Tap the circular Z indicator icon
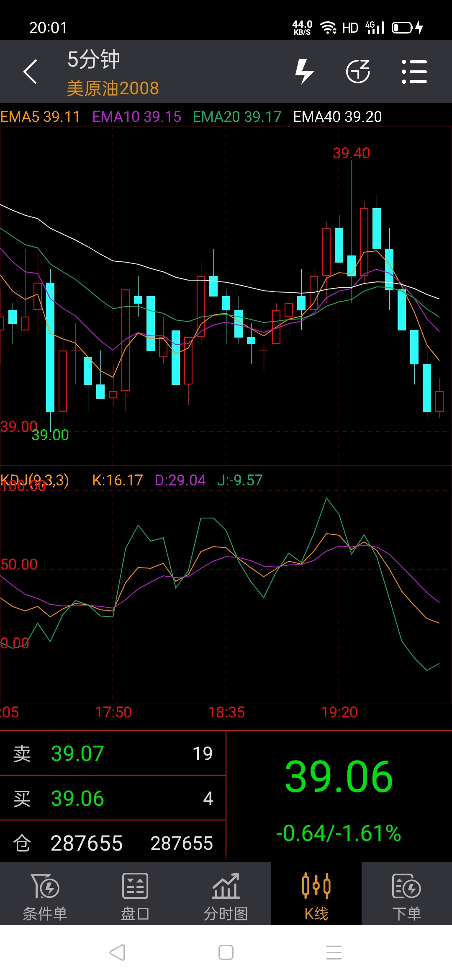This screenshot has width=452, height=980. (x=358, y=72)
